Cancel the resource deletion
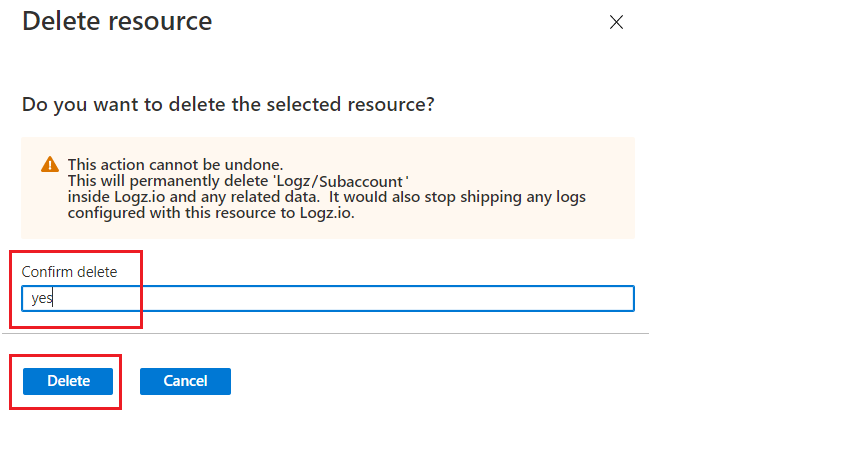Screen dimensions: 862x464 (x=185, y=381)
